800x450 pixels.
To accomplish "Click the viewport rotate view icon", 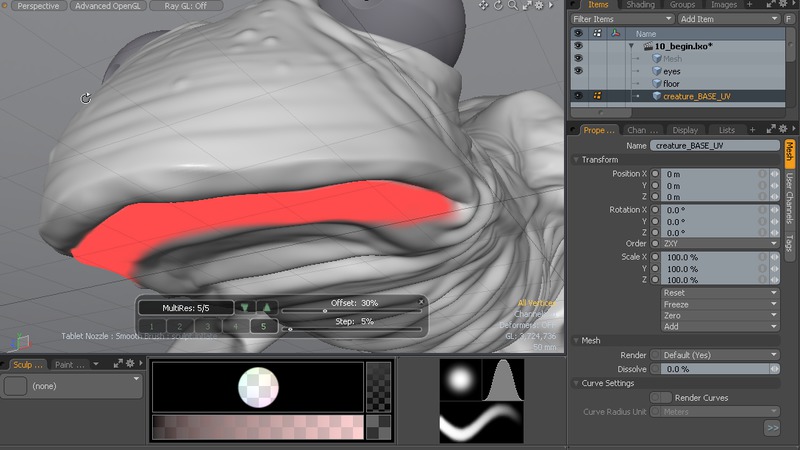I will coord(498,6).
